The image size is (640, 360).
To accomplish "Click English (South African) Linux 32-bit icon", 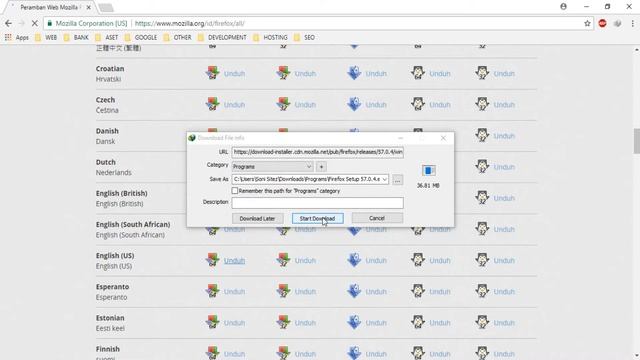I will point(482,229).
